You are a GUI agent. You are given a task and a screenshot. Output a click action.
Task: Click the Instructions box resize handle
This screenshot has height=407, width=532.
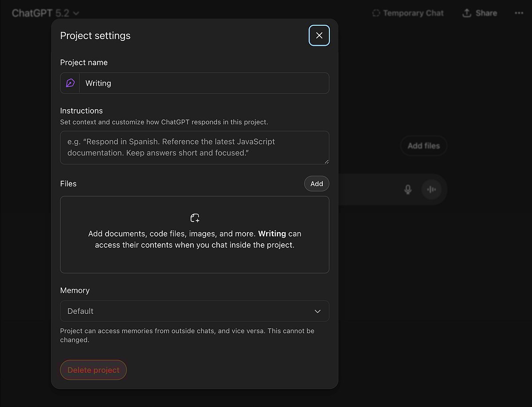[326, 162]
